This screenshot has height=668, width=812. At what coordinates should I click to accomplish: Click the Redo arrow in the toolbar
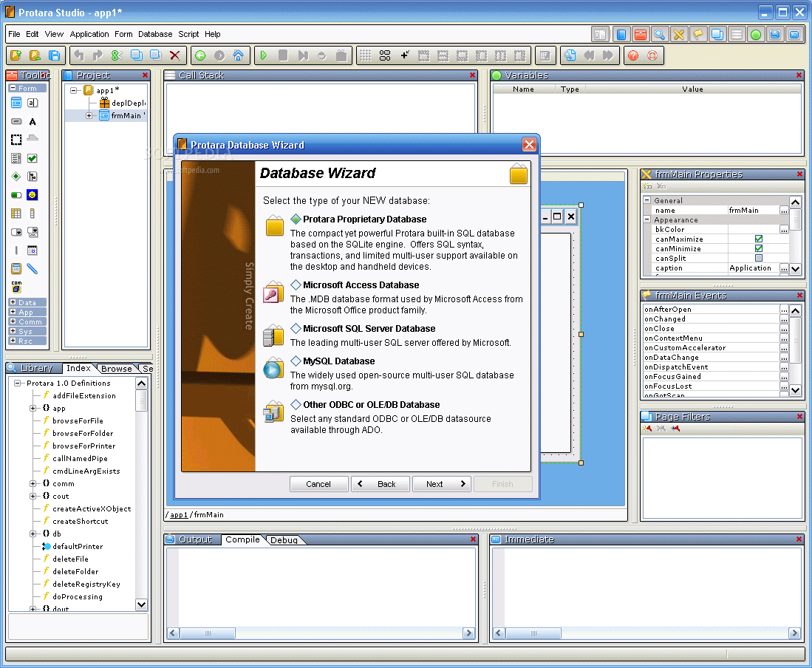tap(98, 55)
